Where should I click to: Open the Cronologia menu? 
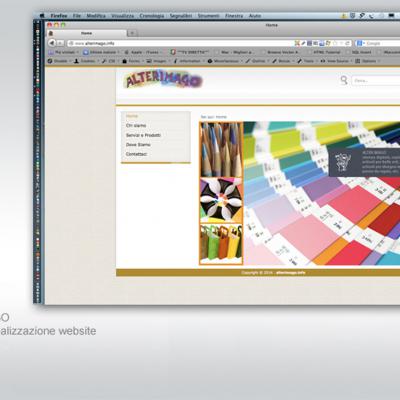click(152, 16)
